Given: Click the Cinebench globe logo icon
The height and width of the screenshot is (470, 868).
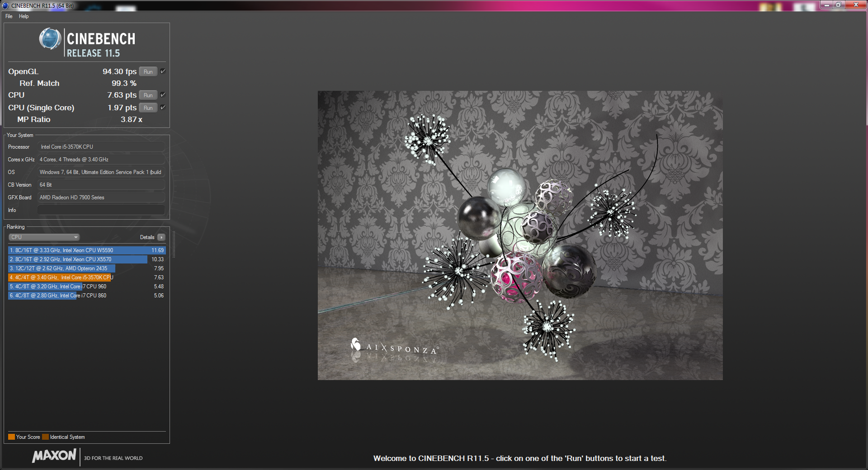Looking at the screenshot, I should 50,39.
